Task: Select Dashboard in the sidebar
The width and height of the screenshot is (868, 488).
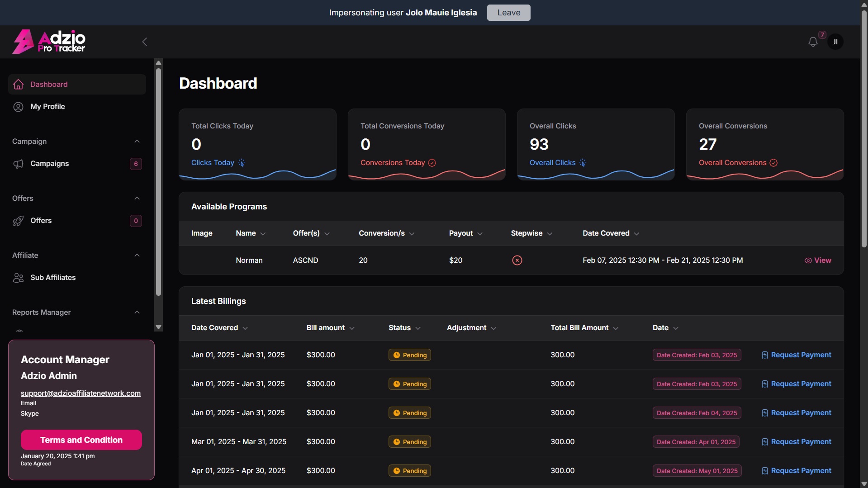Action: point(77,85)
